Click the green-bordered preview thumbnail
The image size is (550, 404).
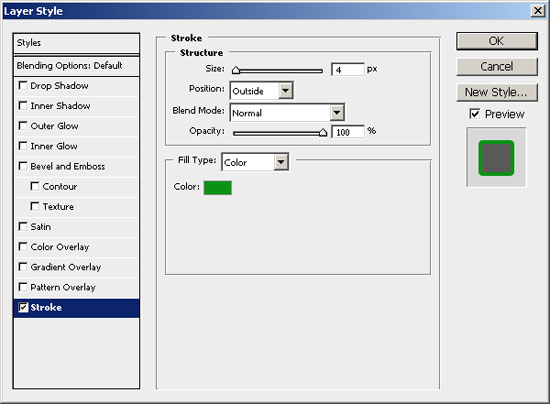point(496,158)
